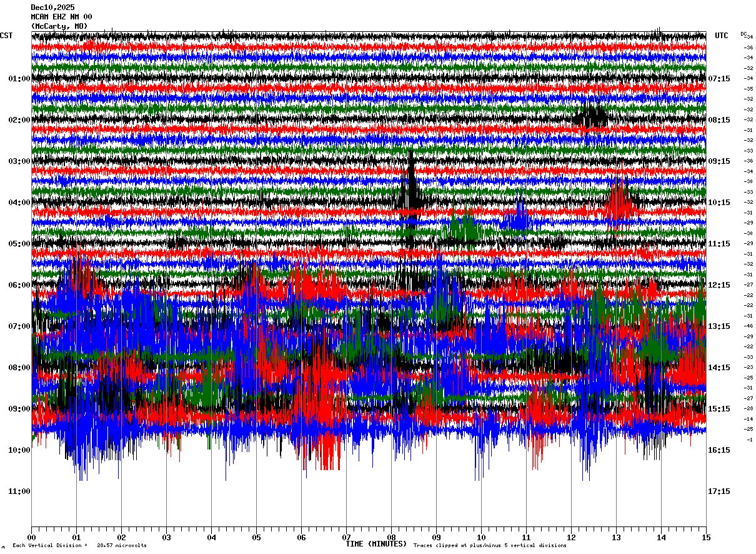Select the 09:00 CST time label
The width and height of the screenshot is (756, 554).
[x=19, y=409]
